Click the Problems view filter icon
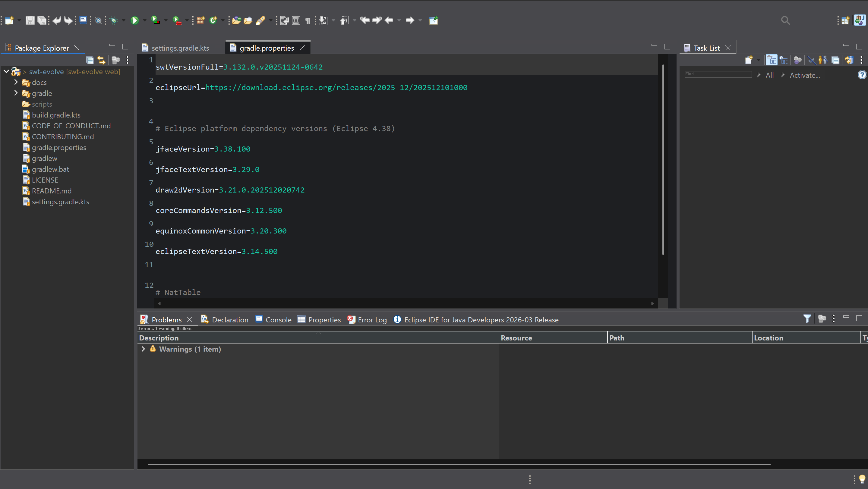 (807, 318)
